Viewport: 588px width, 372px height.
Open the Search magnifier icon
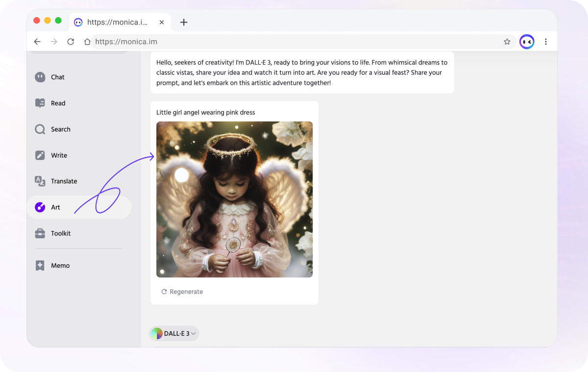[x=40, y=129]
